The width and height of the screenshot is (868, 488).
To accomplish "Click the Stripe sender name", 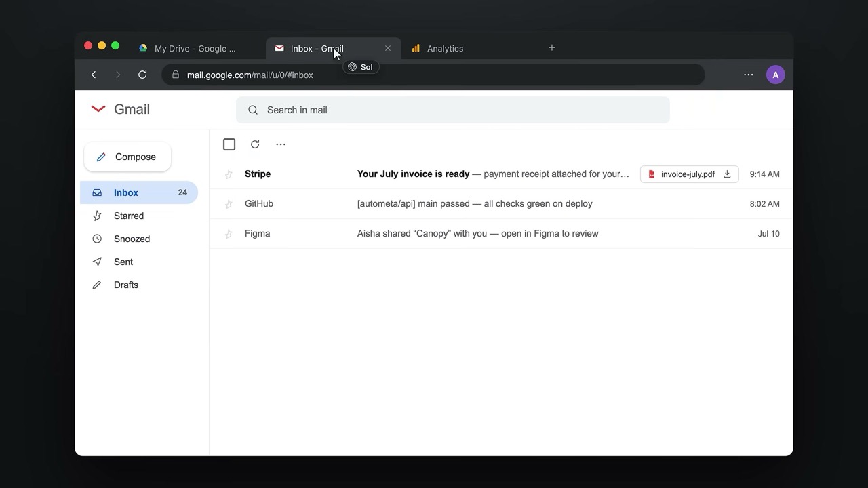I will (258, 174).
